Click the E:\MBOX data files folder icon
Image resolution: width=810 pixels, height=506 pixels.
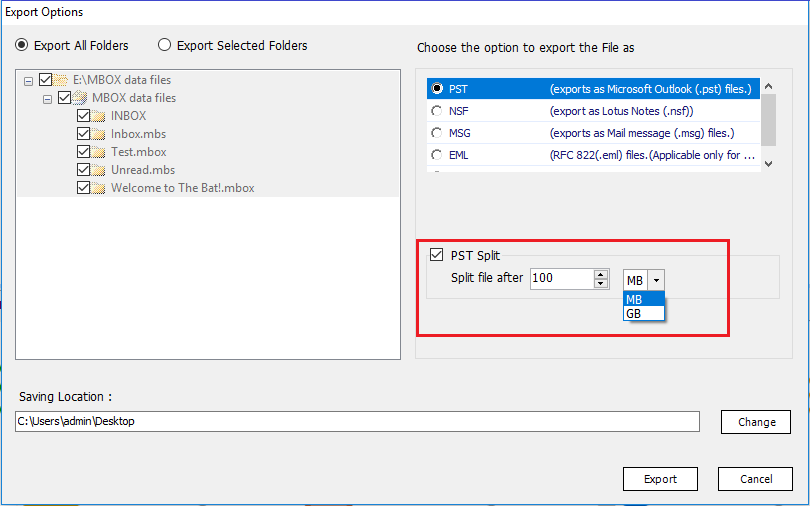click(x=60, y=80)
